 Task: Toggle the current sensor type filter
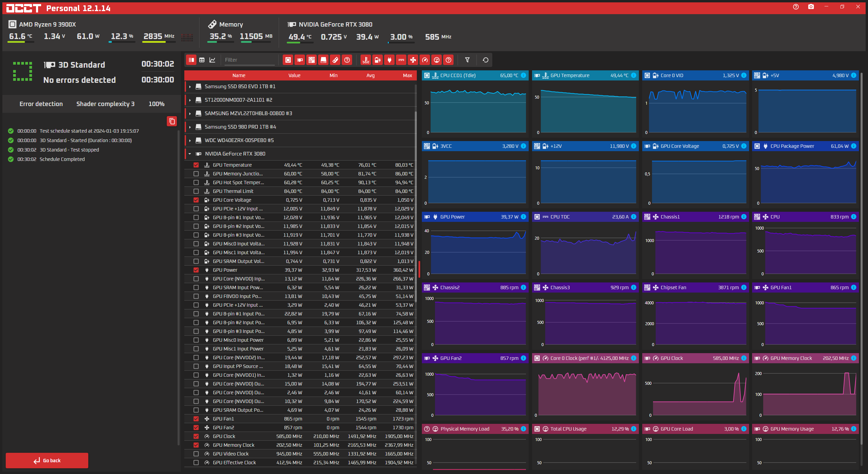tap(401, 60)
